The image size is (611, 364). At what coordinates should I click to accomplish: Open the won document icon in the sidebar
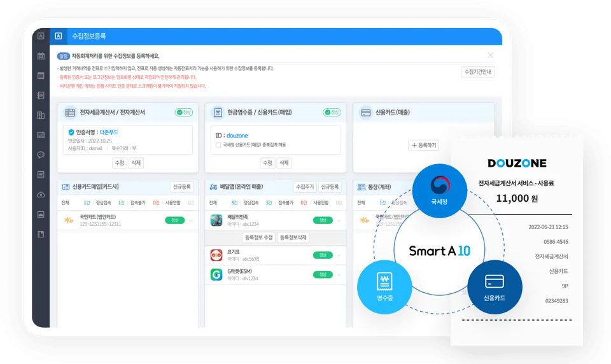[41, 174]
